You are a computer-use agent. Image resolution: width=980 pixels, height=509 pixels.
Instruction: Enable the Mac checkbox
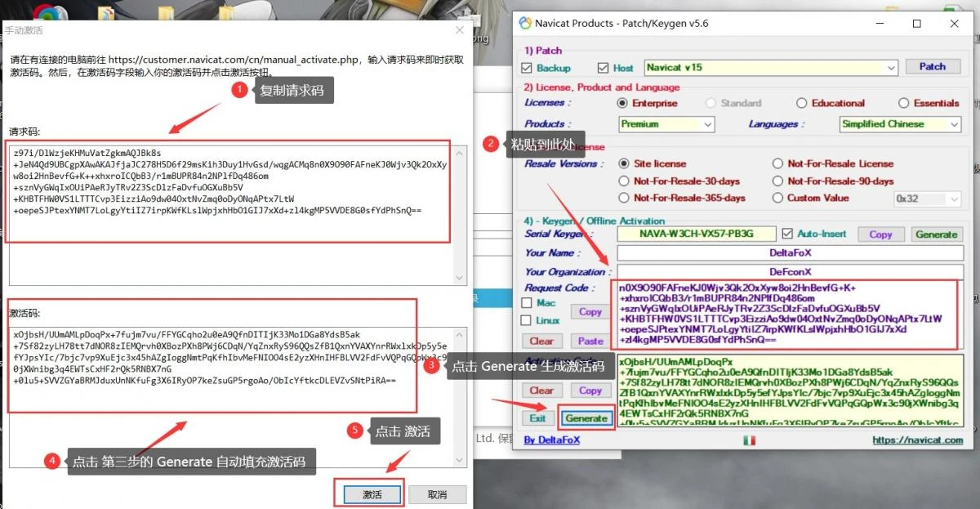point(527,303)
